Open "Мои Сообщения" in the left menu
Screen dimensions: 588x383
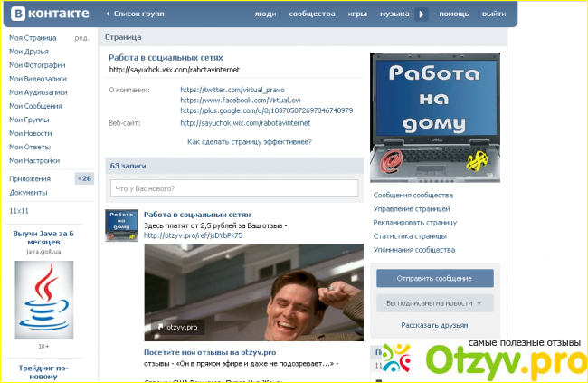(x=35, y=106)
